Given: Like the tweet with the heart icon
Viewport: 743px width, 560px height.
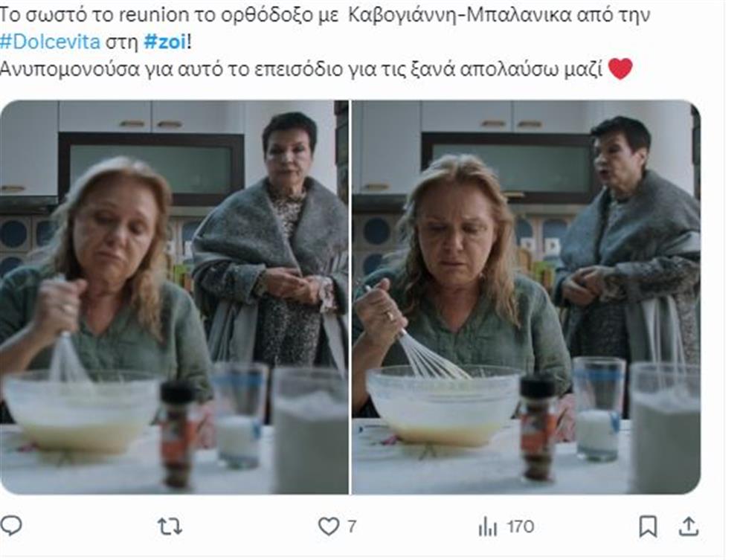Looking at the screenshot, I should point(329,527).
